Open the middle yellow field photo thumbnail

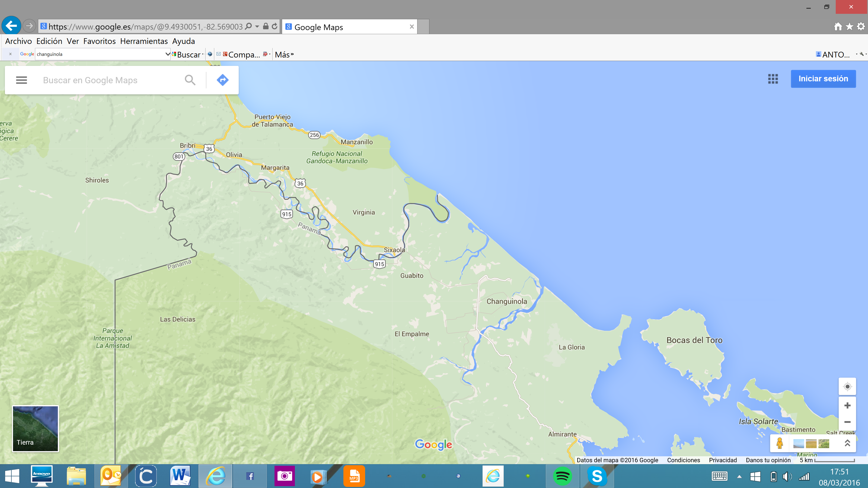click(x=811, y=444)
